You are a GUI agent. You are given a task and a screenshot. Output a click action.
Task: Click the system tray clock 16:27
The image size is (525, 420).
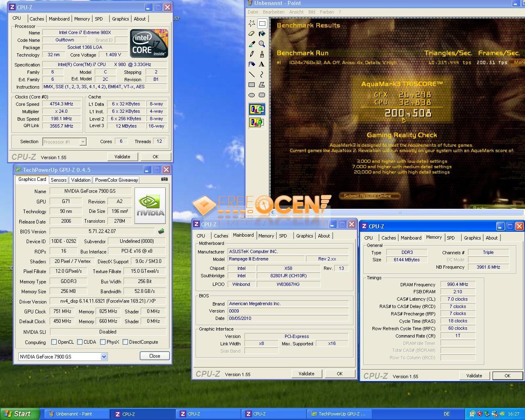pyautogui.click(x=514, y=414)
